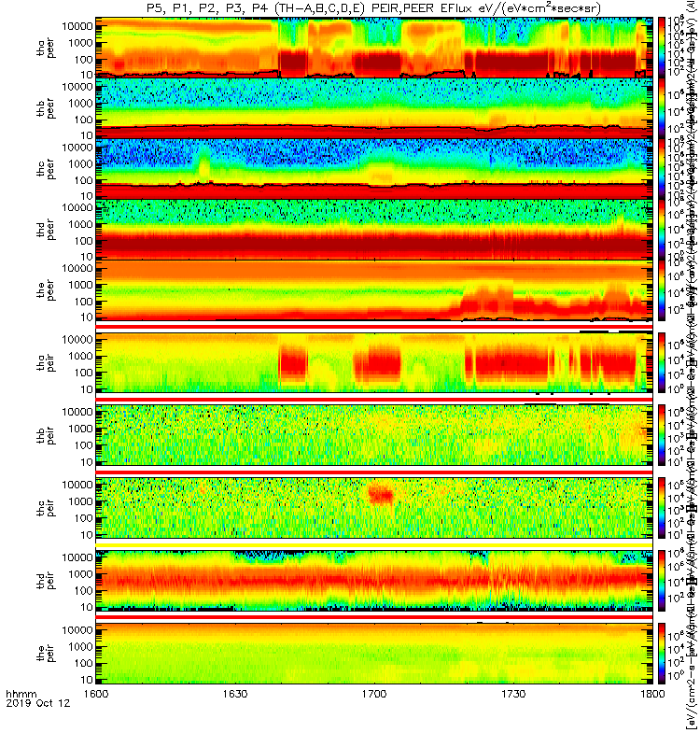Click the 'thd peer' panel label
Viewport: 700px width, 747px height.
[46, 230]
